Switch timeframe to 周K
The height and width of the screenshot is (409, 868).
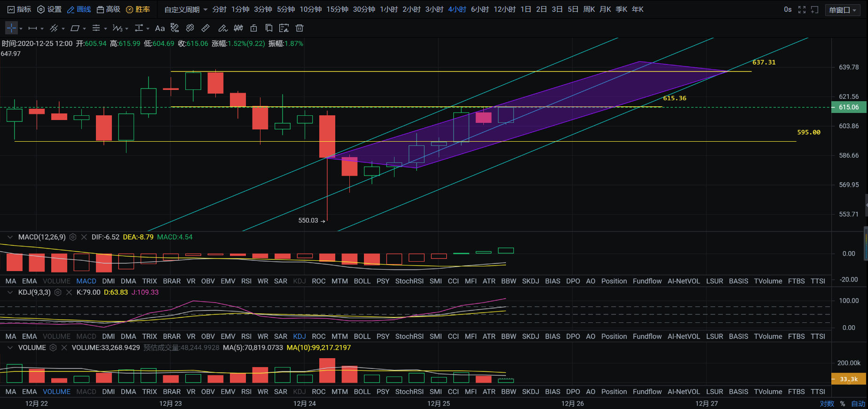coord(589,9)
